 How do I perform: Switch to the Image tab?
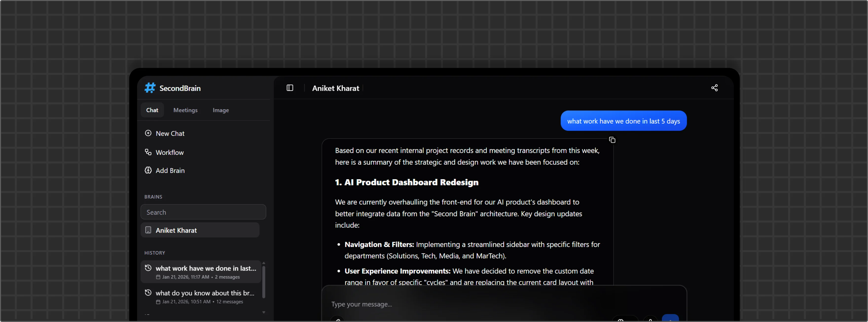coord(221,110)
